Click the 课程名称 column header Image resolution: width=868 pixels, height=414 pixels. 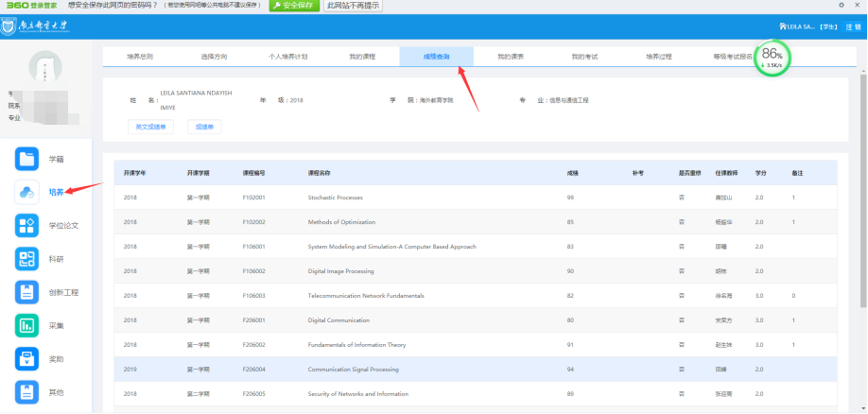coord(320,173)
